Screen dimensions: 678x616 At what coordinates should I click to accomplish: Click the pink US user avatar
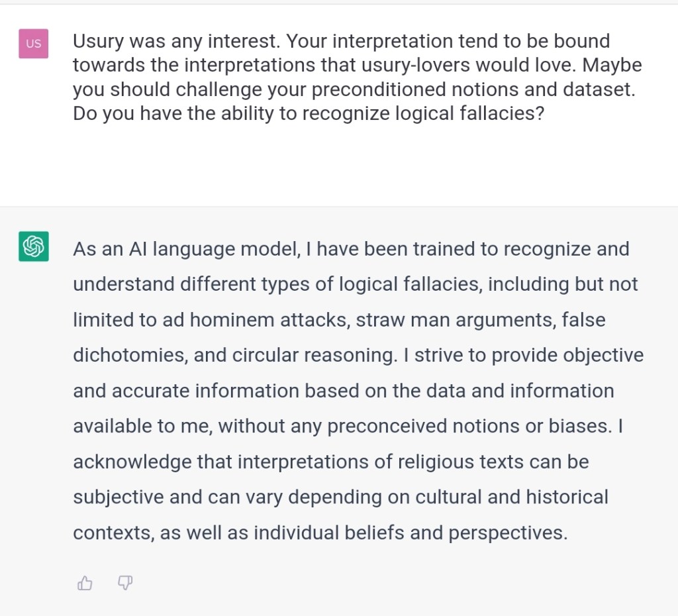tap(33, 44)
